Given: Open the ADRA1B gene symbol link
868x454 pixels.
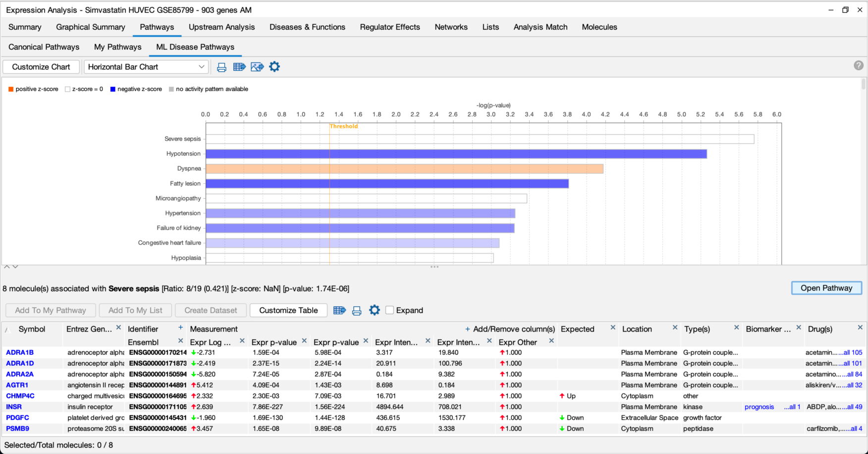Looking at the screenshot, I should (20, 352).
